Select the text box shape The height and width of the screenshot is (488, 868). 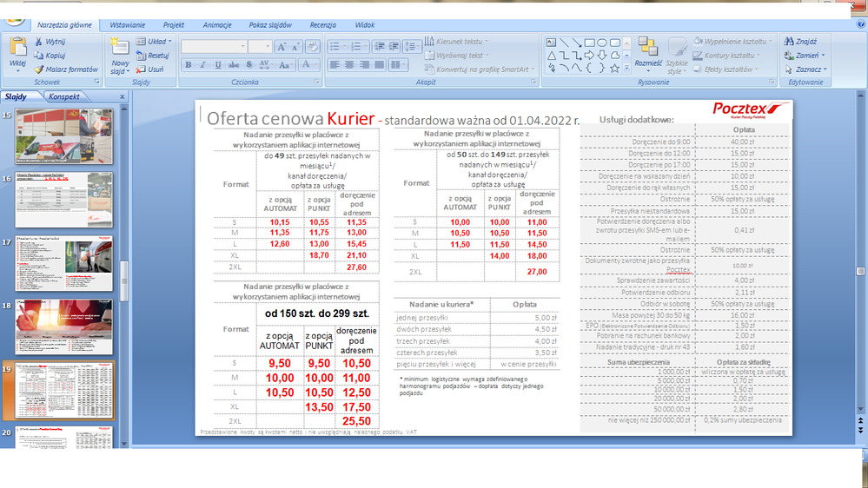[x=552, y=43]
